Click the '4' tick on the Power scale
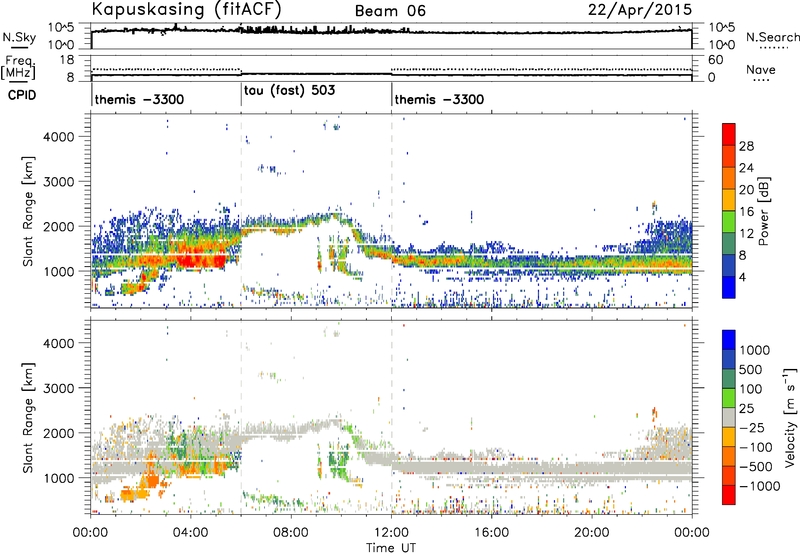This screenshot has width=800, height=554. click(742, 277)
